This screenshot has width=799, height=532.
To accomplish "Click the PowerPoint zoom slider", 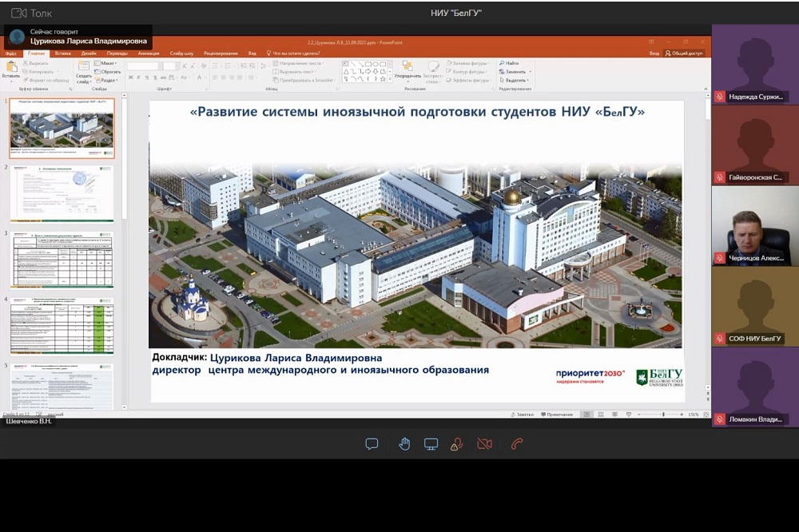I will [663, 415].
